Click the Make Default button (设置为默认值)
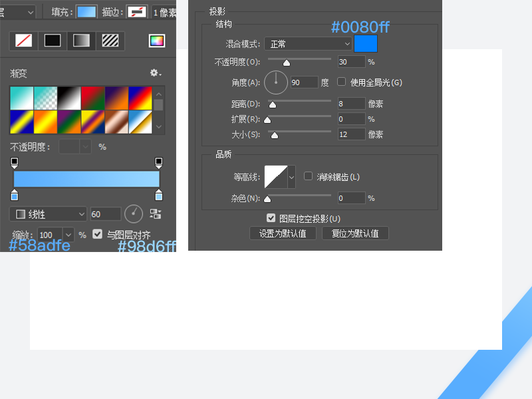The width and height of the screenshot is (532, 399). click(283, 233)
